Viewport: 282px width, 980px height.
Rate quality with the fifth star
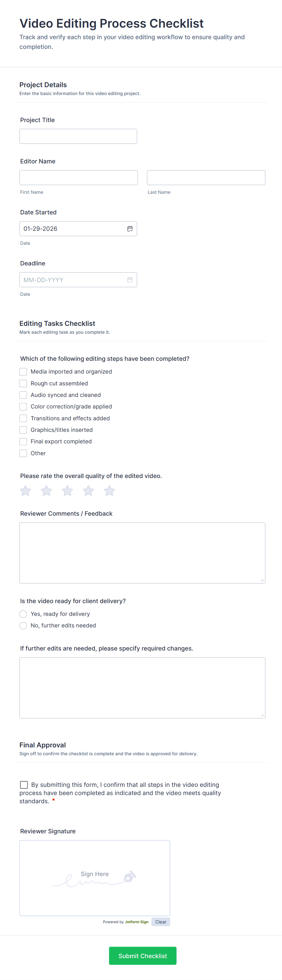click(109, 491)
